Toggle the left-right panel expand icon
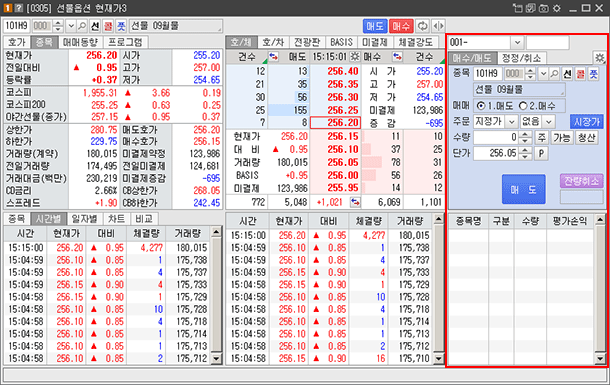The width and height of the screenshot is (610, 385). coord(438,26)
